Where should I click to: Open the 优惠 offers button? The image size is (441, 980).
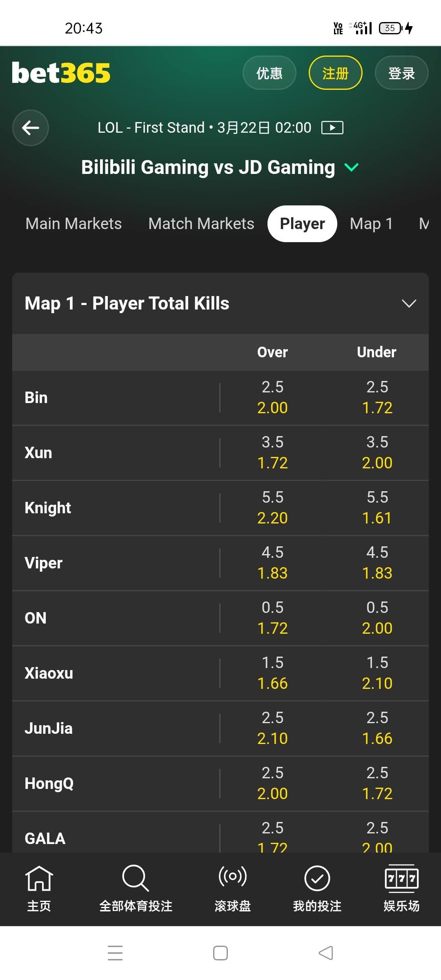click(269, 73)
